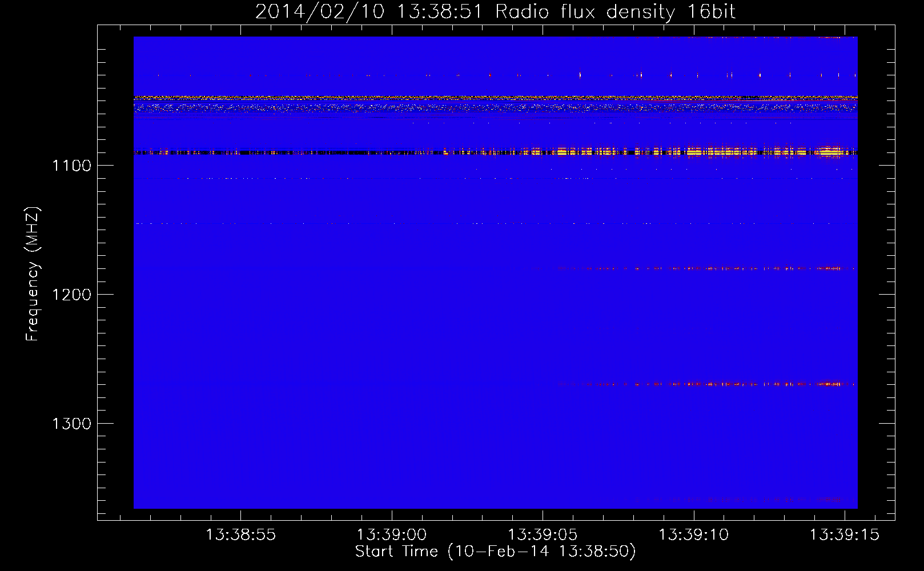Click the 1100 frequency tick label
The width and height of the screenshot is (924, 571).
[71, 166]
